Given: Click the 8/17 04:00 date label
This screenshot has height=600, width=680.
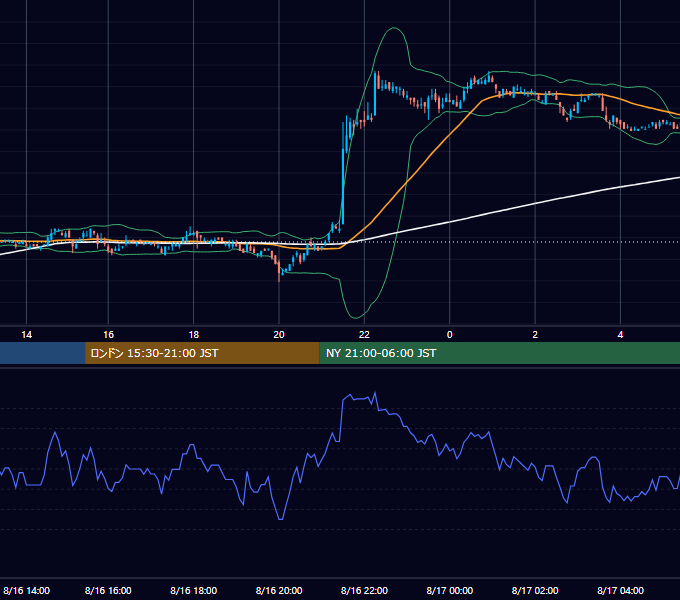Looking at the screenshot, I should pyautogui.click(x=621, y=590).
